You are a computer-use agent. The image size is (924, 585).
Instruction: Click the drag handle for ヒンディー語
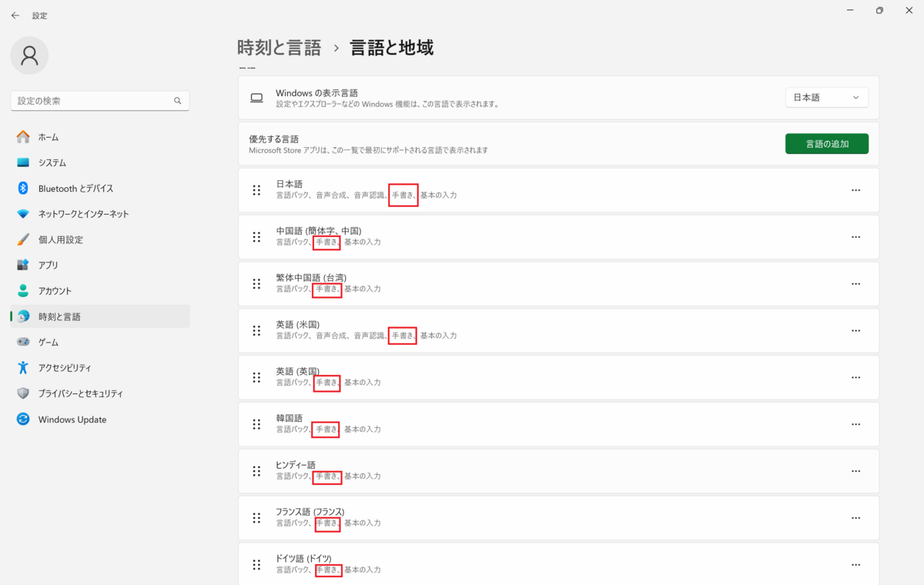(x=256, y=471)
